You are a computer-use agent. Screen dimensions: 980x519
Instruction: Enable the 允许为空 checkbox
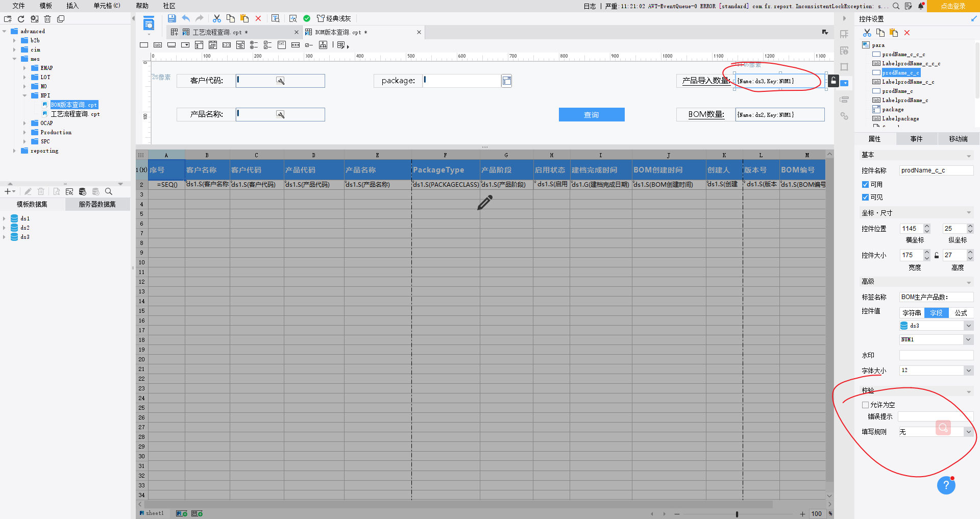coord(865,405)
